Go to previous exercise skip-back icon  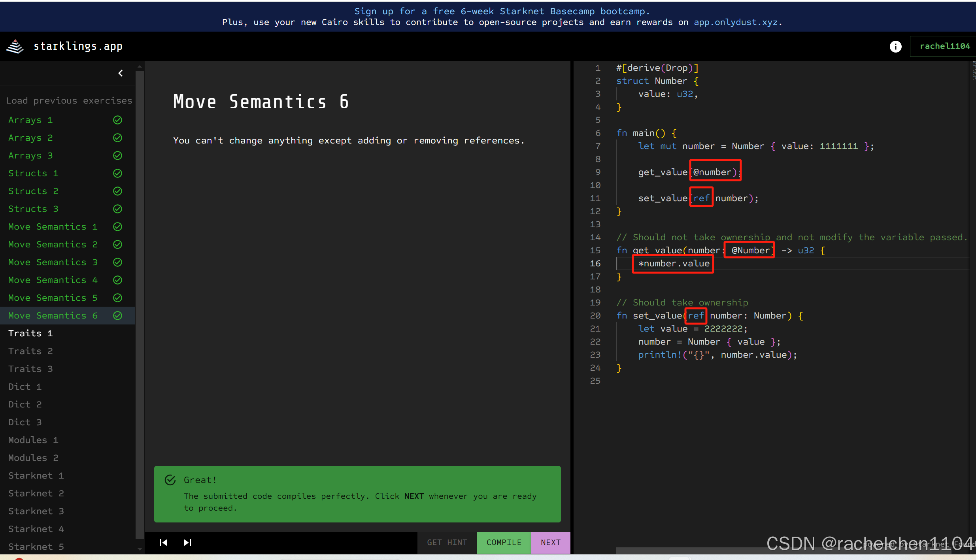(164, 543)
